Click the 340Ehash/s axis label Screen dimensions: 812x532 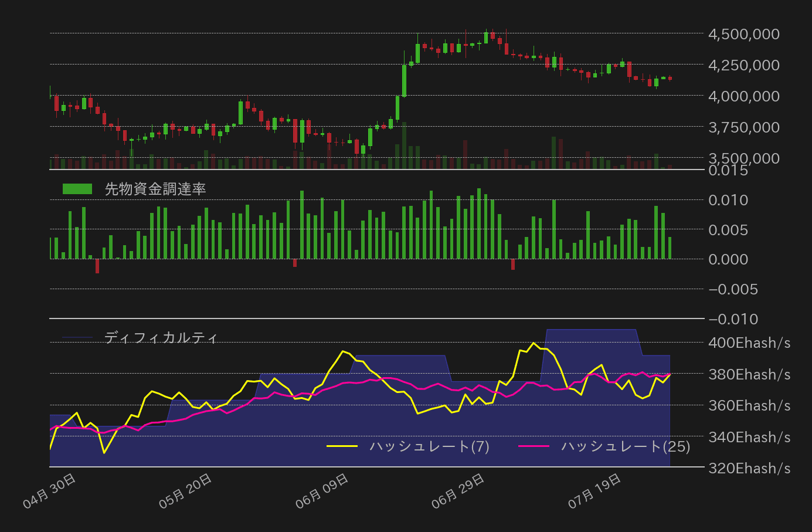click(x=749, y=437)
